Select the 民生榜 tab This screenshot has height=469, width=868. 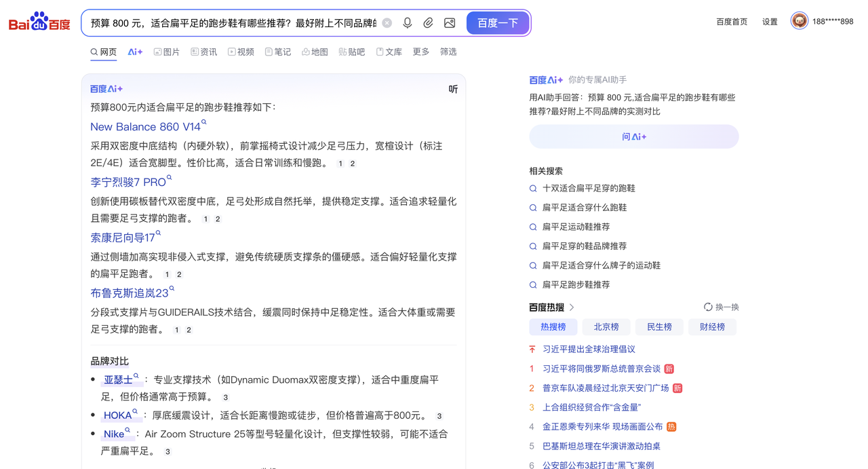pos(659,327)
